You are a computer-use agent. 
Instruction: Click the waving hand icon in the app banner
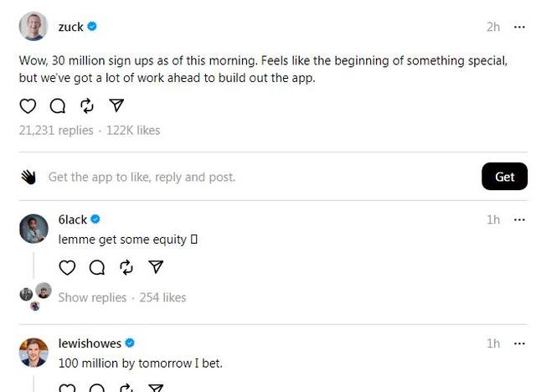click(x=28, y=177)
